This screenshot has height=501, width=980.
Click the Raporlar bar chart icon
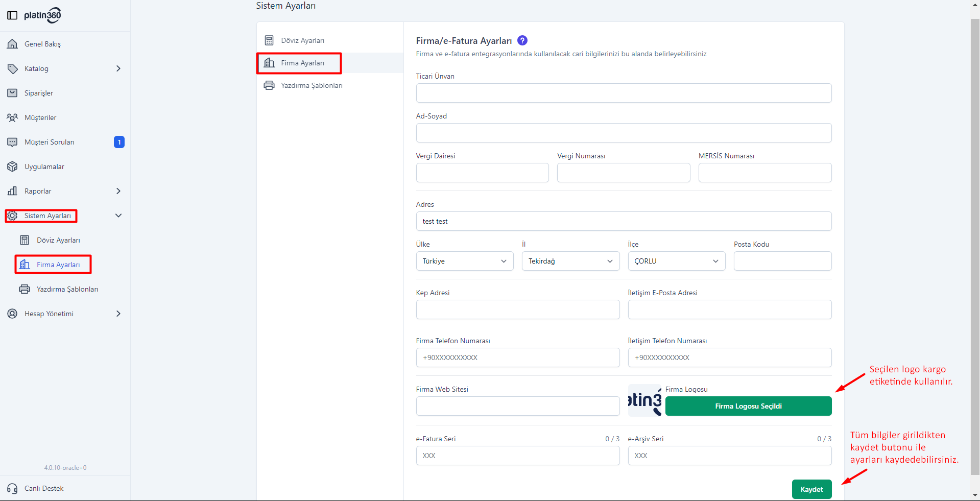(x=12, y=191)
